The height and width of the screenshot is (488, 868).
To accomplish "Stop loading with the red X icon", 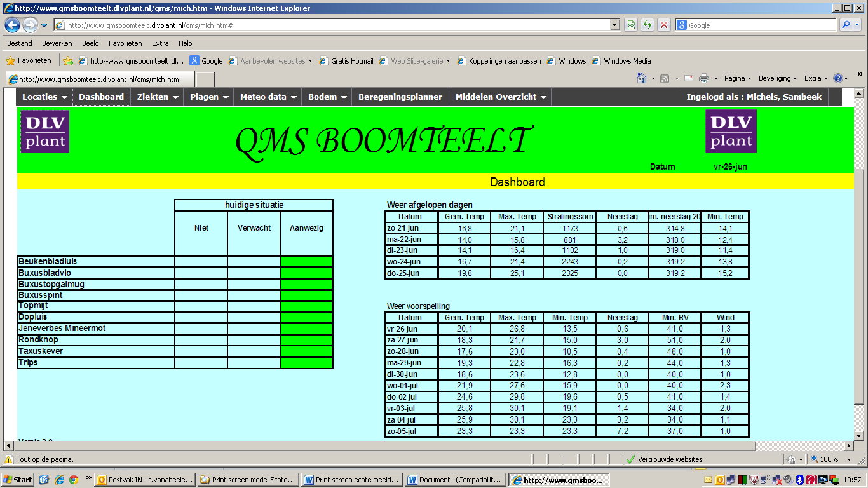I will [x=664, y=25].
